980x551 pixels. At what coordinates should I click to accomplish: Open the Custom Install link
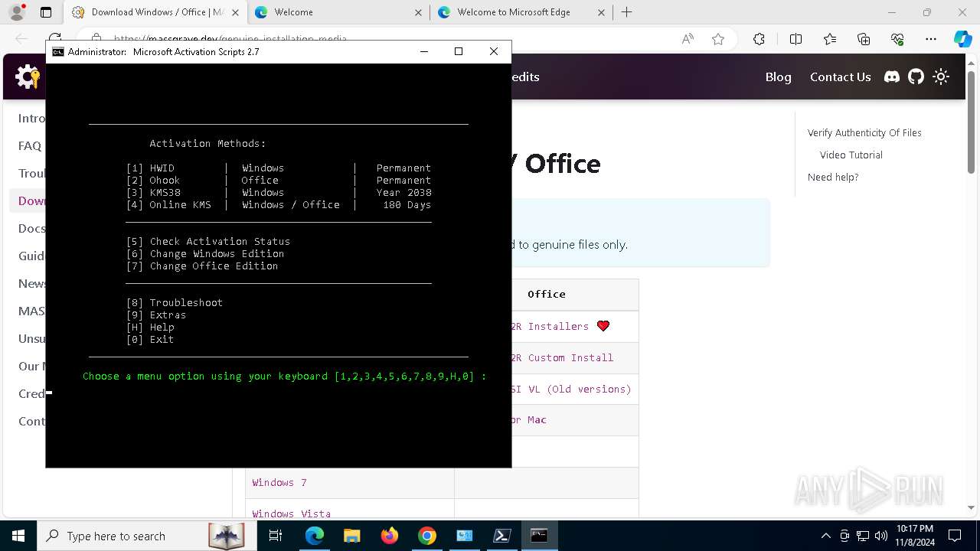click(562, 357)
